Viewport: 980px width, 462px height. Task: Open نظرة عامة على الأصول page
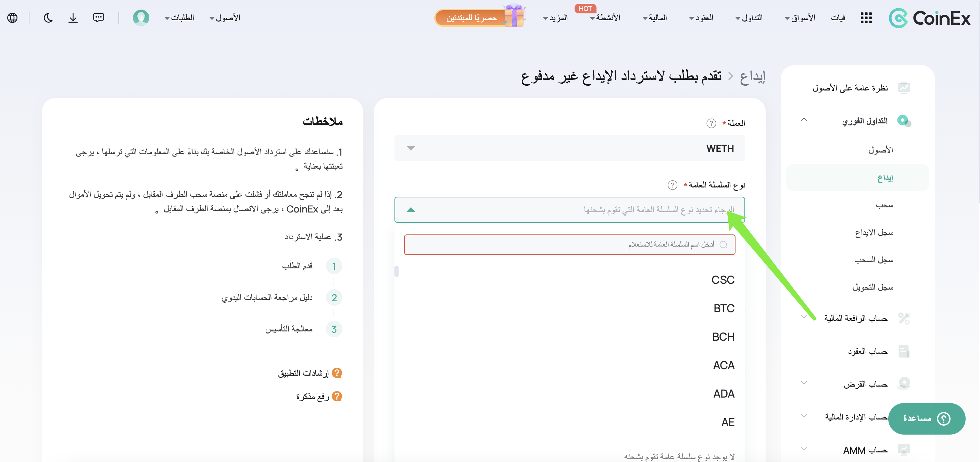click(850, 88)
